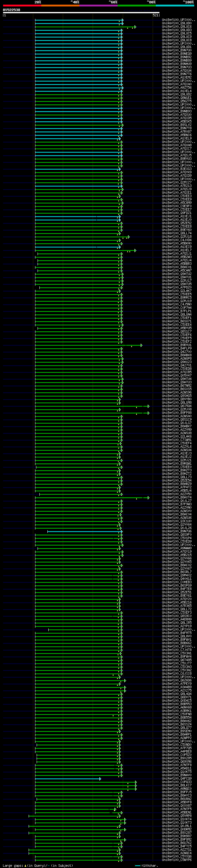Open hit UniRef100_A1XEM2
This screenshot has height=868, width=197.
coord(177,77)
